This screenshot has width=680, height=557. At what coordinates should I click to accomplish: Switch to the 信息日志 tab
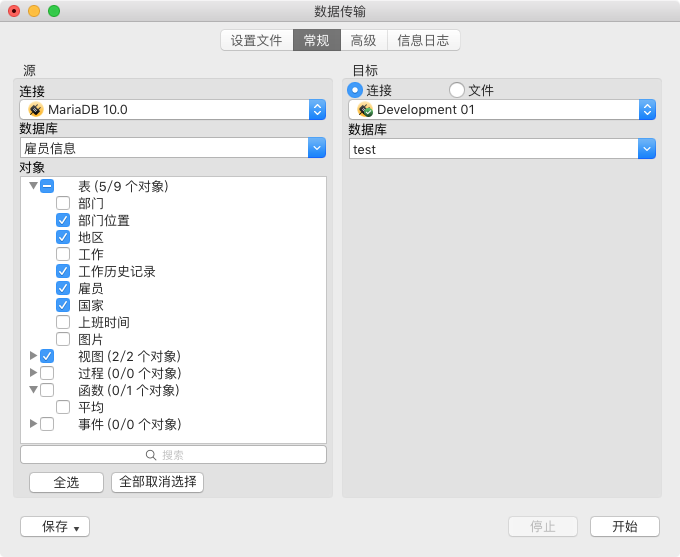423,40
